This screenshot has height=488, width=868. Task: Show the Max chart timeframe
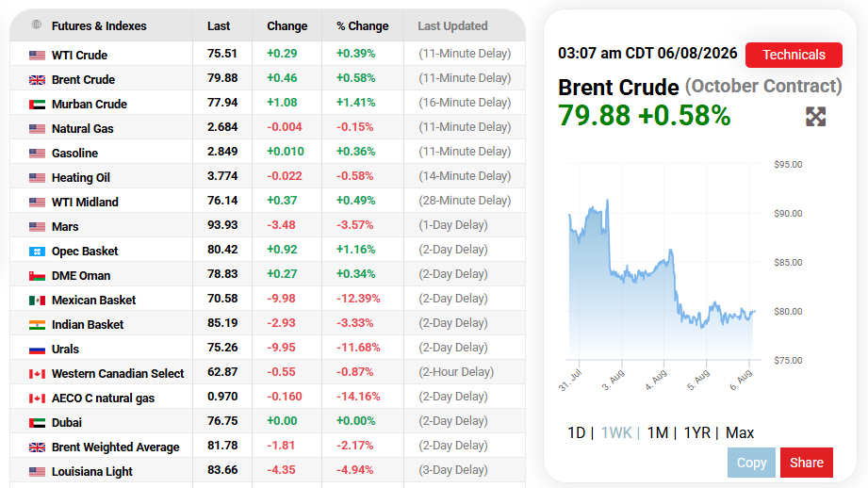click(x=740, y=432)
